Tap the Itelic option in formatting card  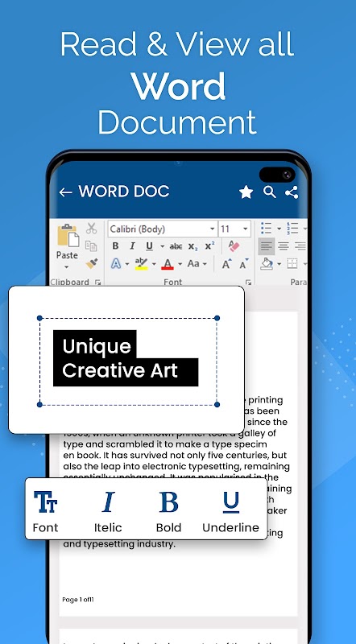click(108, 512)
